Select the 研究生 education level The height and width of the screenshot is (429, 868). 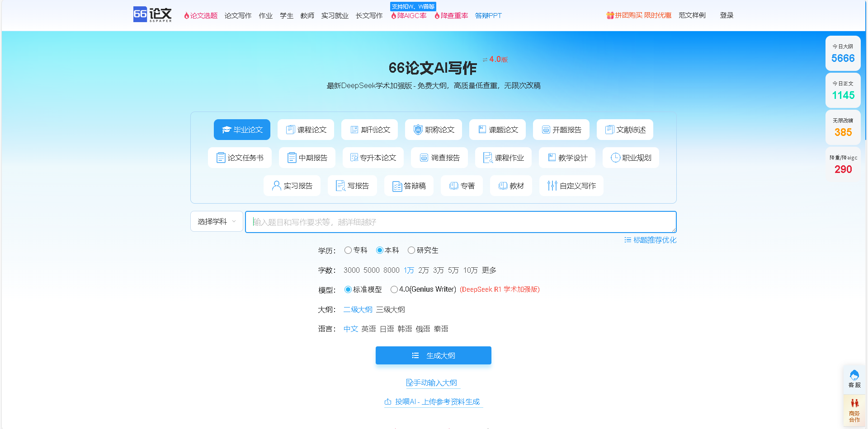click(x=411, y=250)
